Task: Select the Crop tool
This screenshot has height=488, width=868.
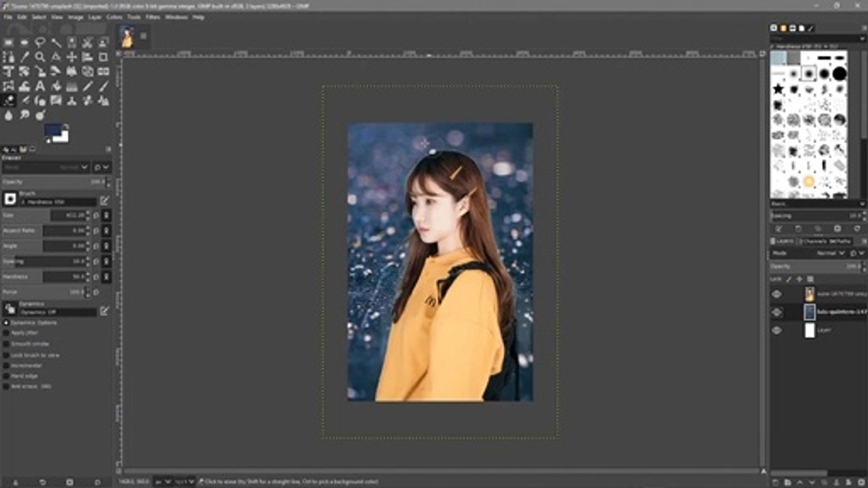Action: click(x=103, y=57)
